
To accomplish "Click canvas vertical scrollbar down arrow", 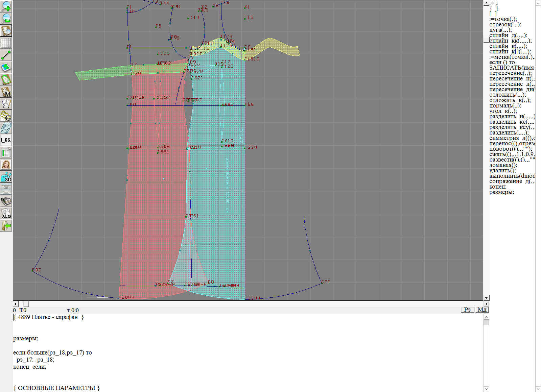I will (x=486, y=298).
